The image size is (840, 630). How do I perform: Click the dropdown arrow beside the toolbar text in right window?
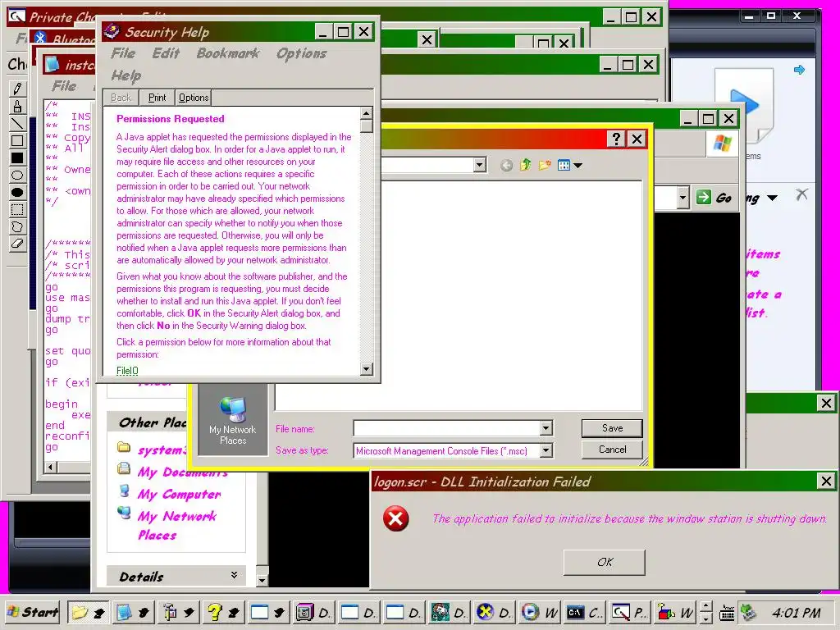coord(772,199)
